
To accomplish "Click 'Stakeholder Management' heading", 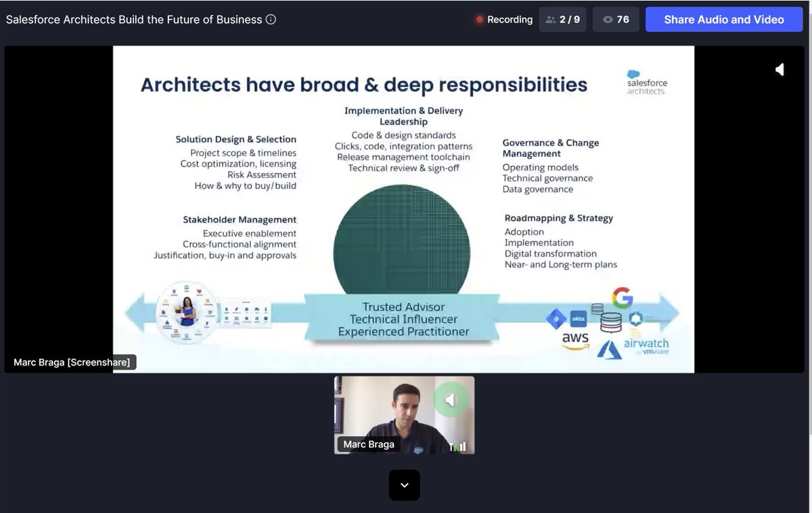I will pos(240,220).
